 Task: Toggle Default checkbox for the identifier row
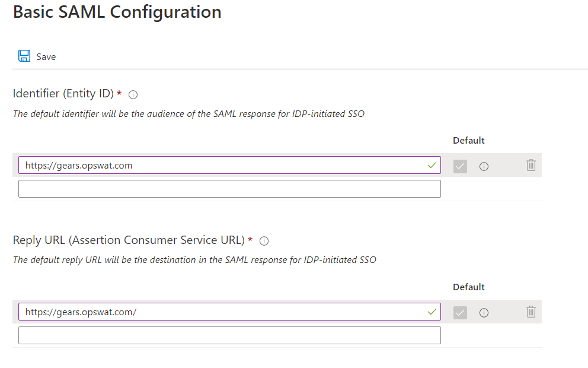coord(460,166)
